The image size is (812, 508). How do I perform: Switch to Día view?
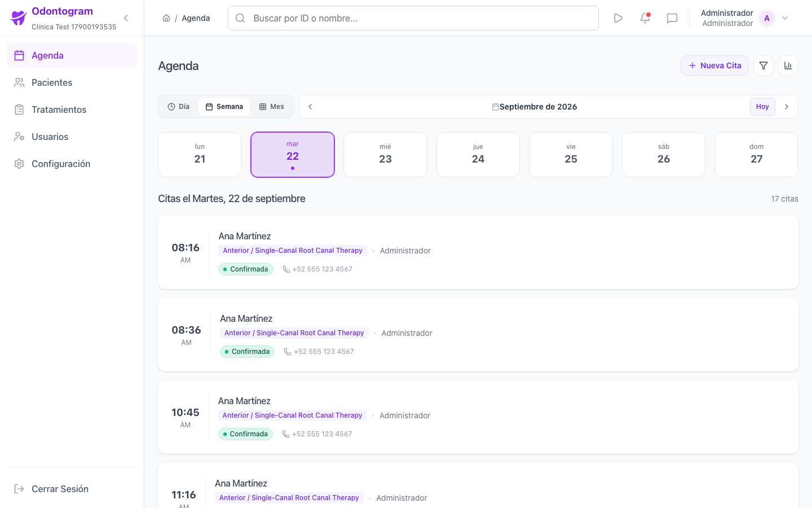click(x=179, y=107)
